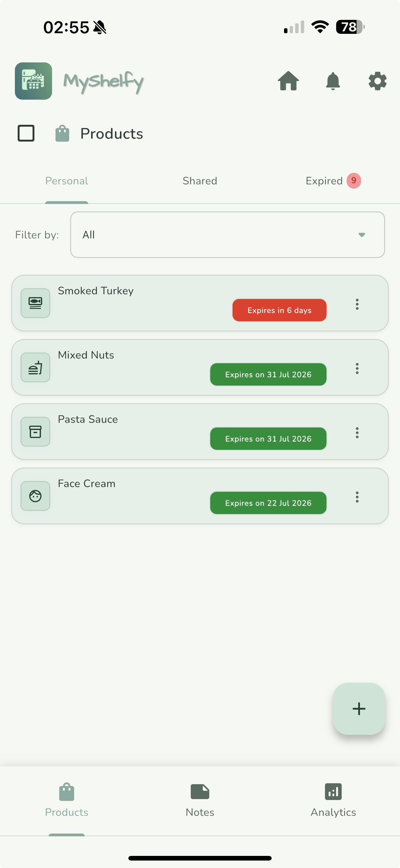Click the Mixed Nuts food icon
The image size is (400, 868).
pyautogui.click(x=35, y=367)
